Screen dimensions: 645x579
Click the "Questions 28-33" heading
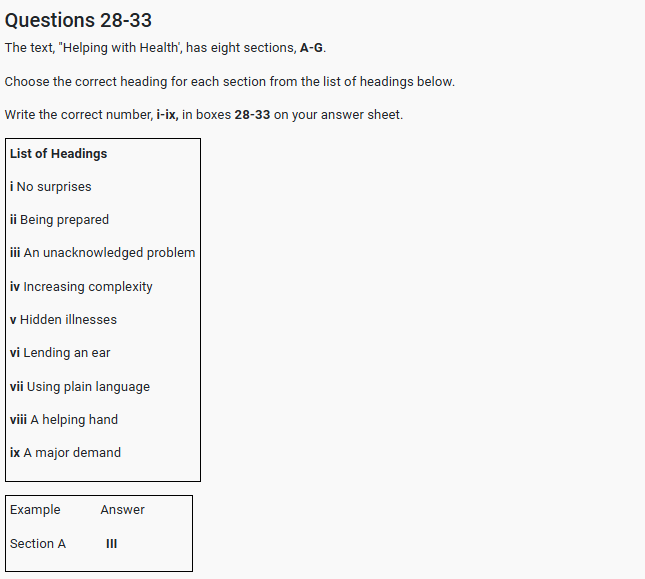point(78,20)
